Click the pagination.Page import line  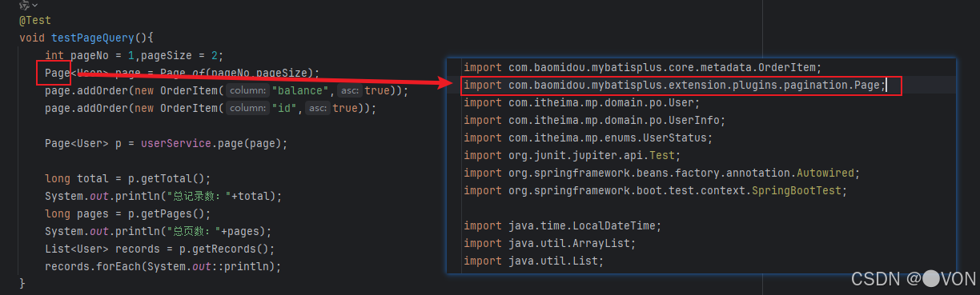(675, 86)
